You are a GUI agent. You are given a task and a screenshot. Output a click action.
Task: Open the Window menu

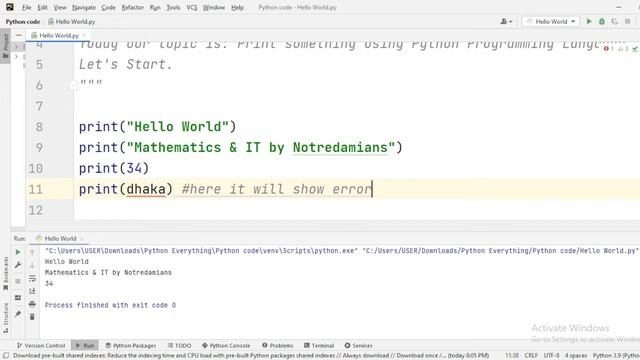tap(214, 7)
